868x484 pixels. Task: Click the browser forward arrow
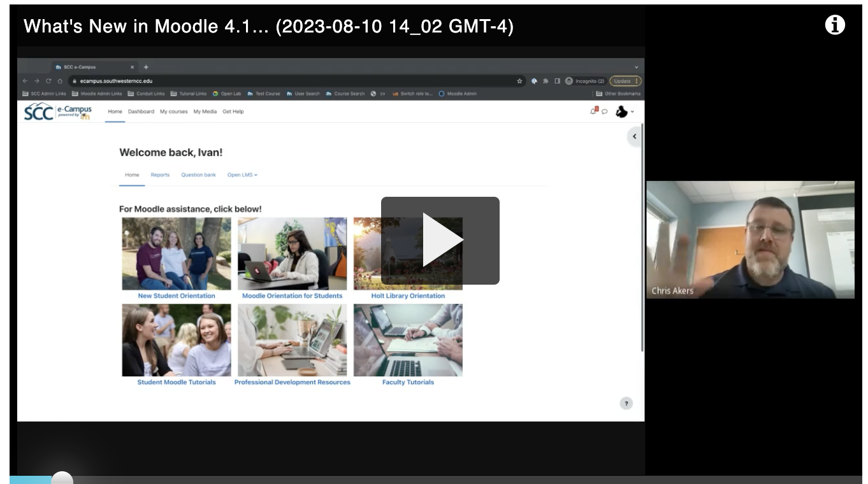click(x=37, y=81)
